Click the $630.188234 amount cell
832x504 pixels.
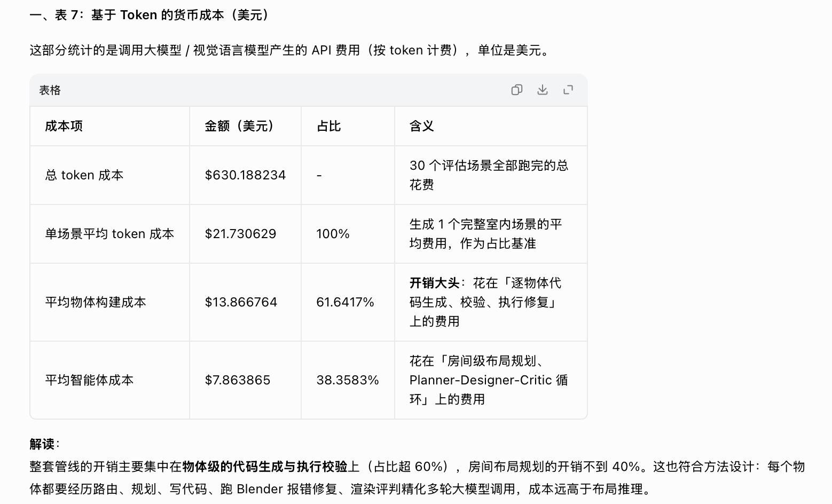click(x=245, y=175)
